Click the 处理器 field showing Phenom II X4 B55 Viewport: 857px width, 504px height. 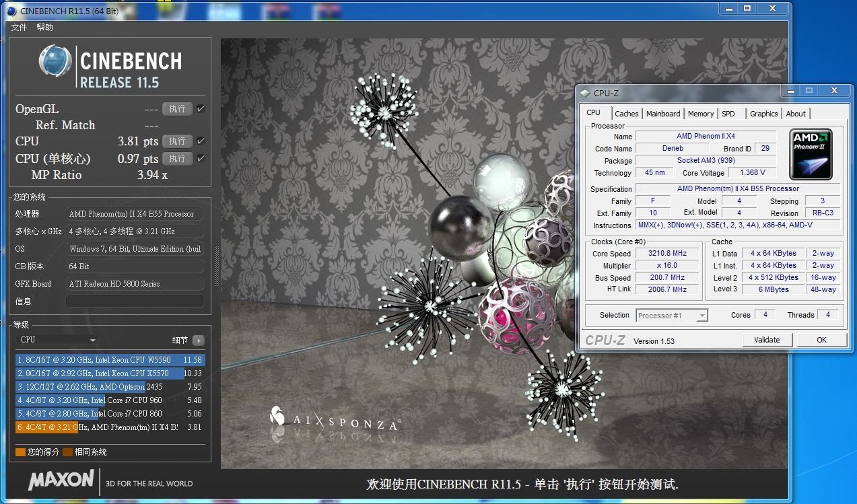pyautogui.click(x=135, y=214)
